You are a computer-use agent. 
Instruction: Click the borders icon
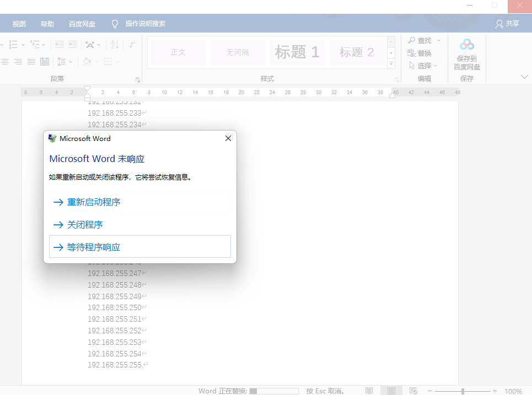tap(108, 62)
